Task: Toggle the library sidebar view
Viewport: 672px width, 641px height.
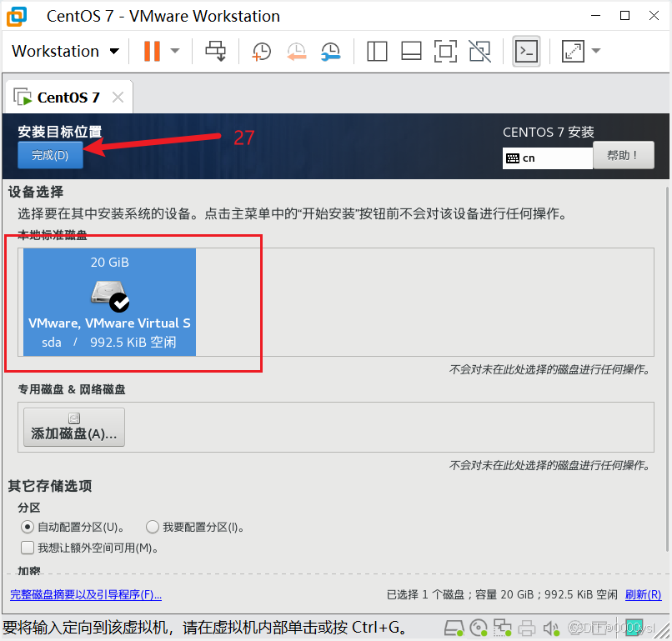Action: pyautogui.click(x=377, y=52)
